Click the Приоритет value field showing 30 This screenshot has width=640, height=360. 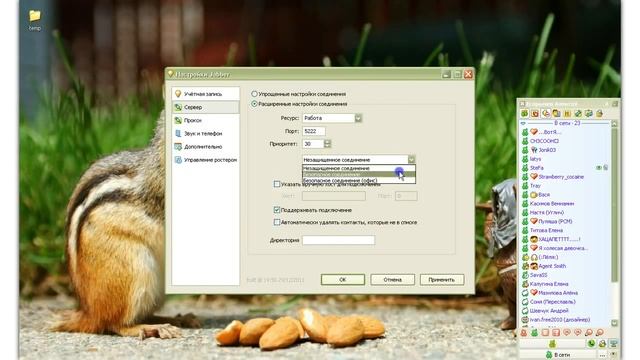313,144
